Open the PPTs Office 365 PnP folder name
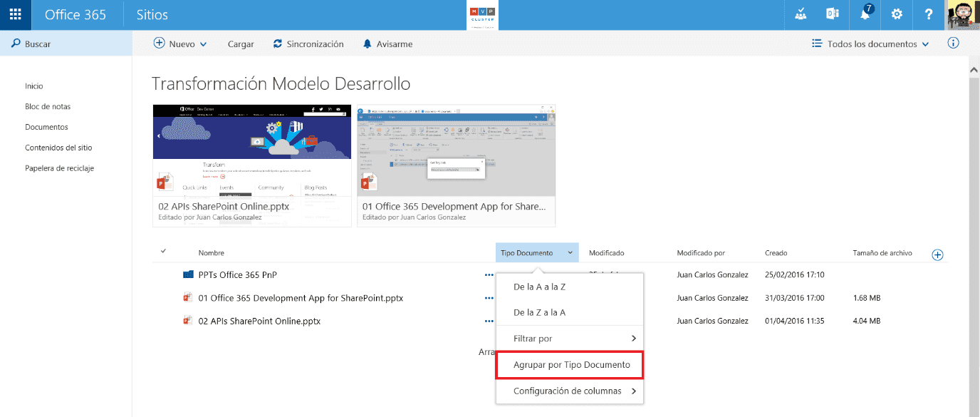 click(x=238, y=275)
